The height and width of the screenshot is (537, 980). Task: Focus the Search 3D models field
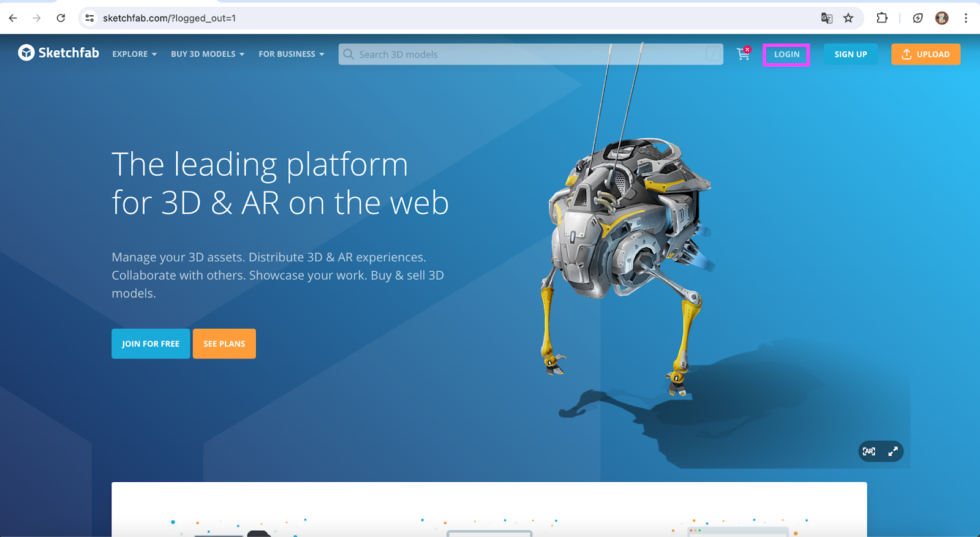[527, 54]
